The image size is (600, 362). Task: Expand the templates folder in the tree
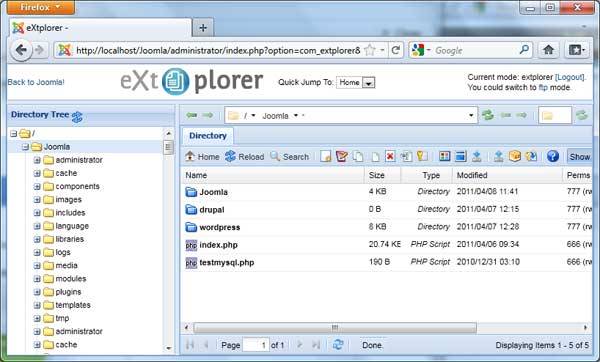(x=37, y=305)
